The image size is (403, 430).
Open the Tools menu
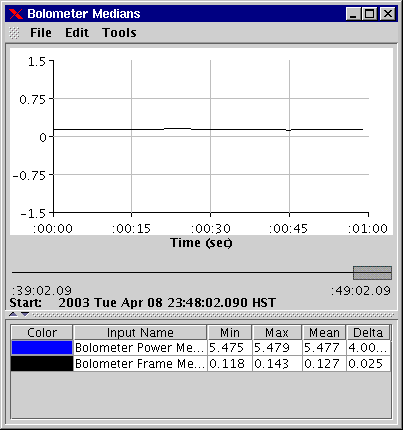point(119,33)
